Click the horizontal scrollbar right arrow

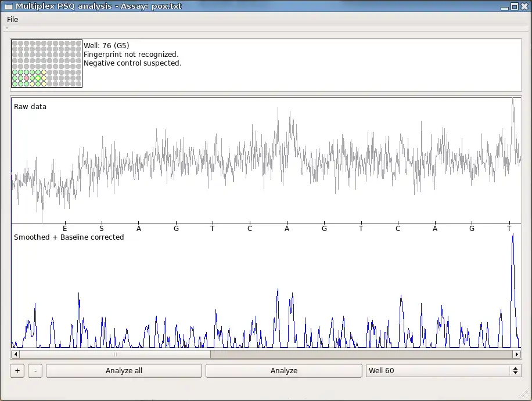pos(516,354)
